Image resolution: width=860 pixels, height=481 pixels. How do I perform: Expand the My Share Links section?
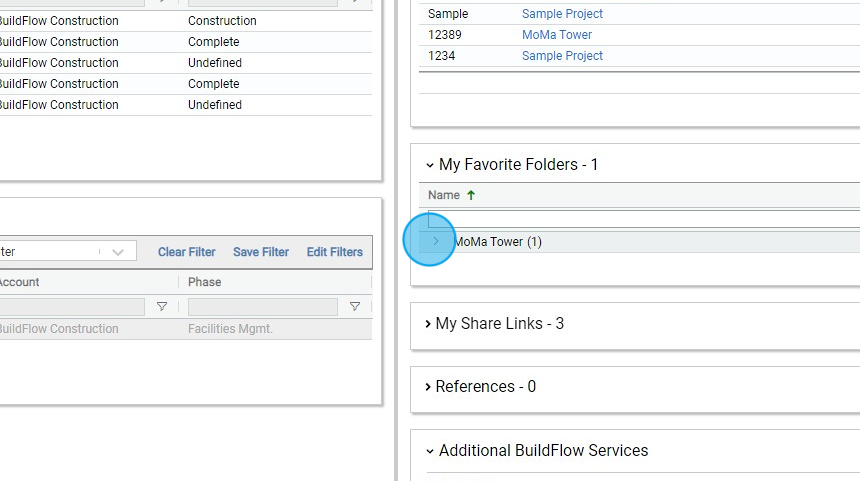click(x=428, y=324)
